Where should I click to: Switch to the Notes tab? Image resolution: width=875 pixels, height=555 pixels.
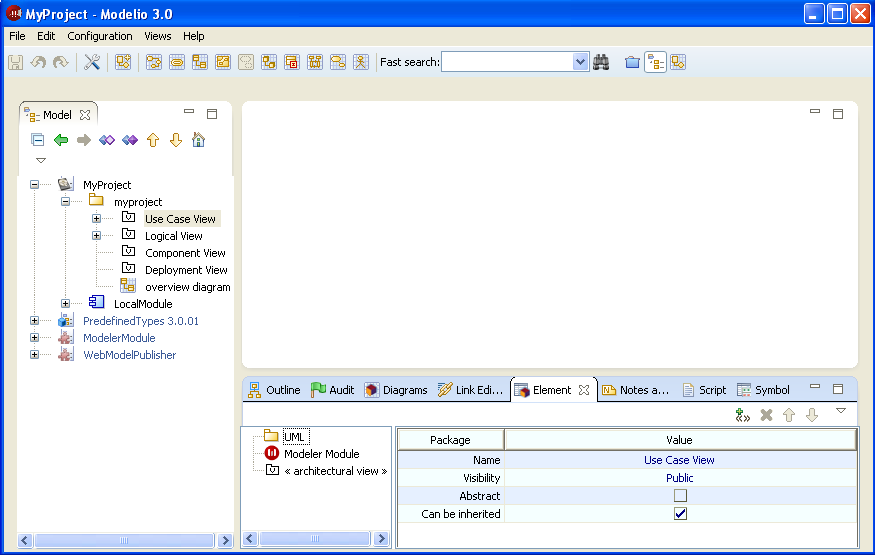[636, 390]
